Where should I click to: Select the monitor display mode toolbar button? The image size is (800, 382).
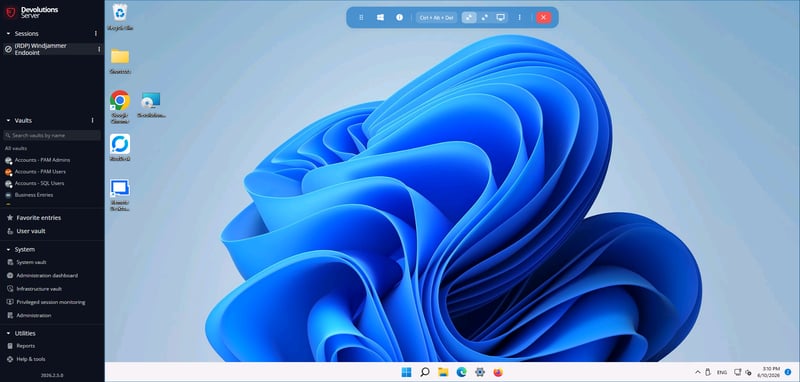(x=501, y=17)
